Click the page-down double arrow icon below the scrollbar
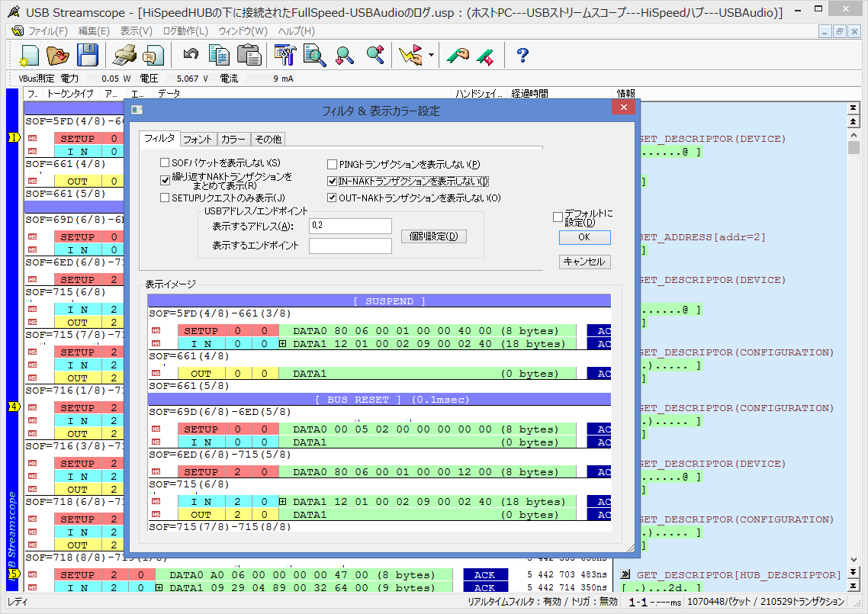Image resolution: width=868 pixels, height=614 pixels. click(x=853, y=573)
